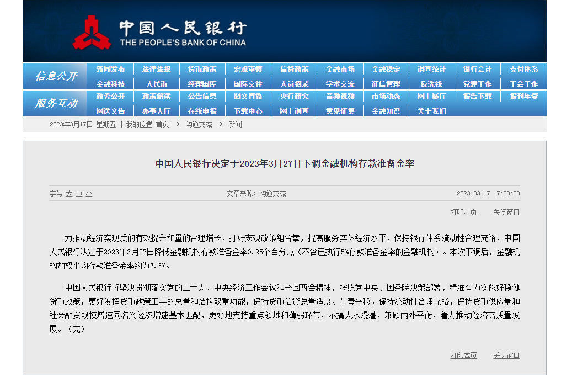Navigate to 关于我们 page
588x377 pixels.
tap(432, 110)
